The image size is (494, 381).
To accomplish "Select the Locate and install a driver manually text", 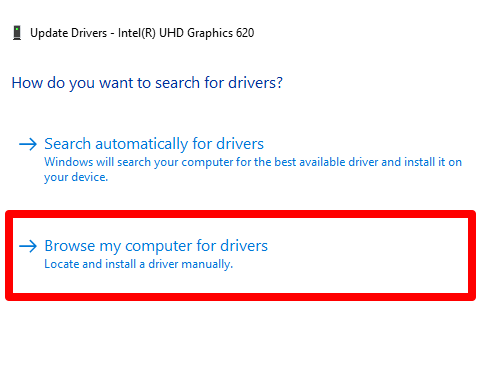I will tap(139, 264).
